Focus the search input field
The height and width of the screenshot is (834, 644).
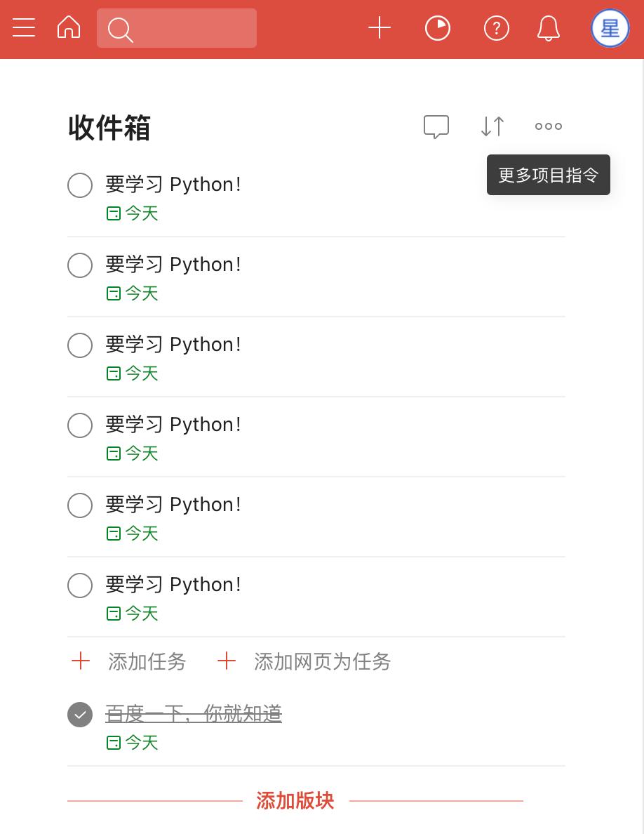189,28
